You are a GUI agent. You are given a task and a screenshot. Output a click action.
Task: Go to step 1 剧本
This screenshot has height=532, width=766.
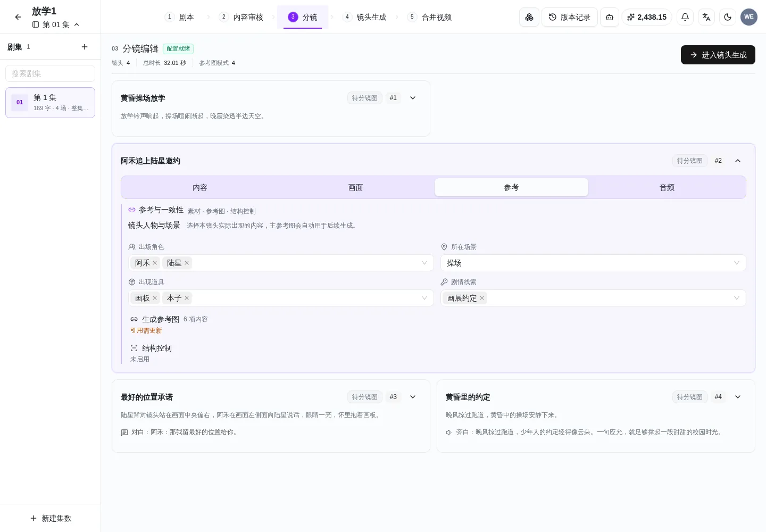pos(180,17)
